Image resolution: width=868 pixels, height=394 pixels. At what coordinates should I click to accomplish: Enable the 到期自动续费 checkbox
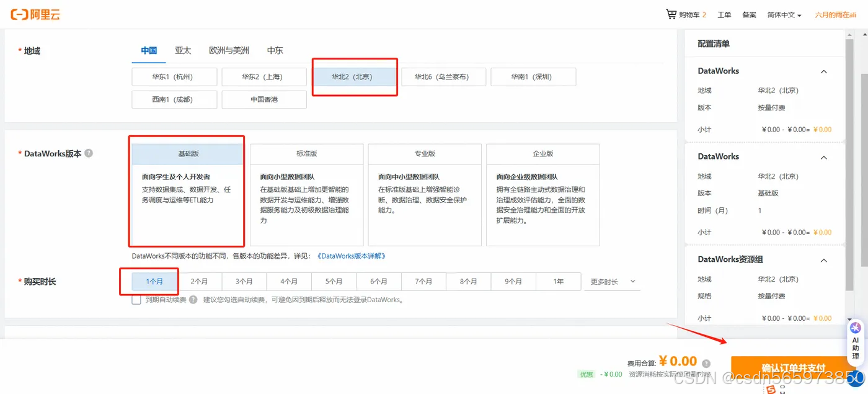(136, 300)
